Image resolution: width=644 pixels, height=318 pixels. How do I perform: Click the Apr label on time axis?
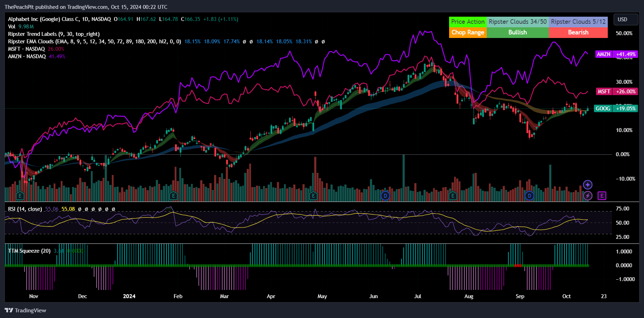pyautogui.click(x=271, y=296)
